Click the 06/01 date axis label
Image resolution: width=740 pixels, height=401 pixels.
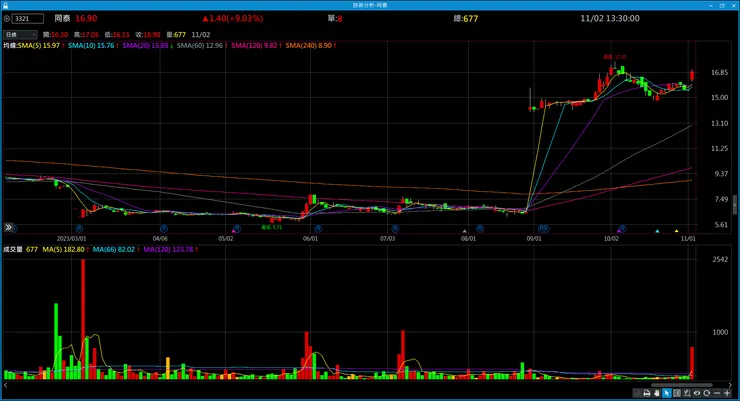(x=310, y=239)
